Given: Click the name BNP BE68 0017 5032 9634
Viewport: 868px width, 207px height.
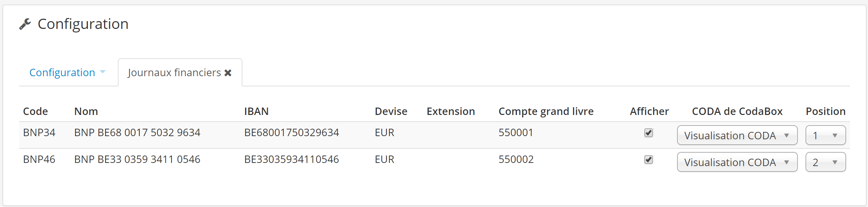Looking at the screenshot, I should 137,133.
